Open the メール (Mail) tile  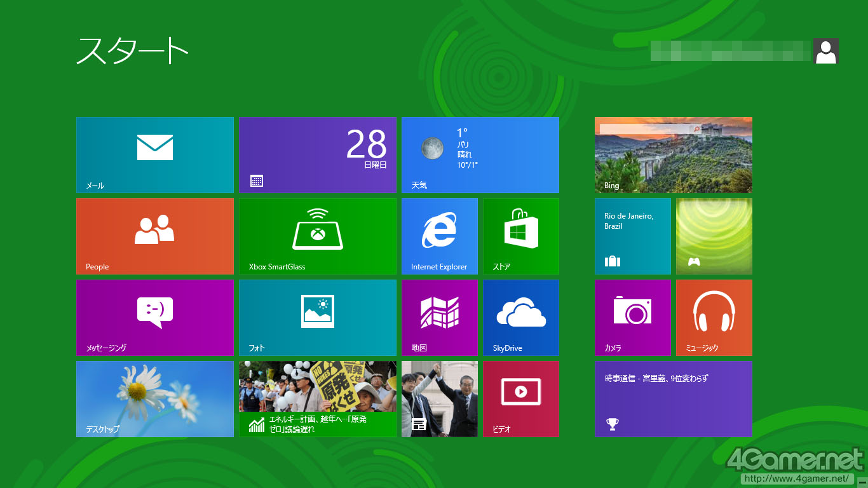[155, 155]
